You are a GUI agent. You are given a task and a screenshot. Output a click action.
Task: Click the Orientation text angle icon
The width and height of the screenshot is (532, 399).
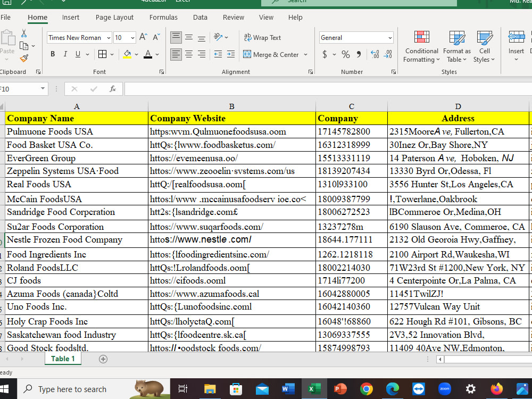pyautogui.click(x=218, y=37)
